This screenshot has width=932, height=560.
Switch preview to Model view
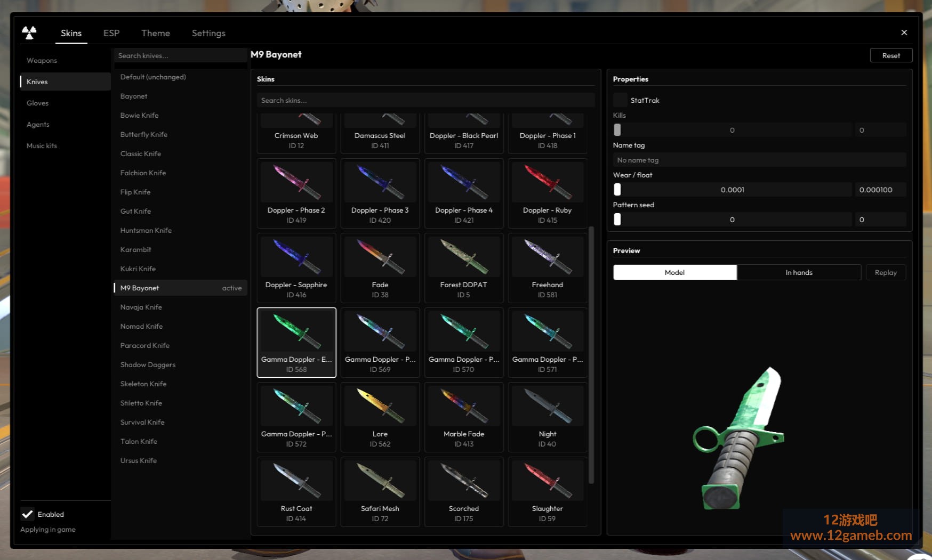click(675, 272)
